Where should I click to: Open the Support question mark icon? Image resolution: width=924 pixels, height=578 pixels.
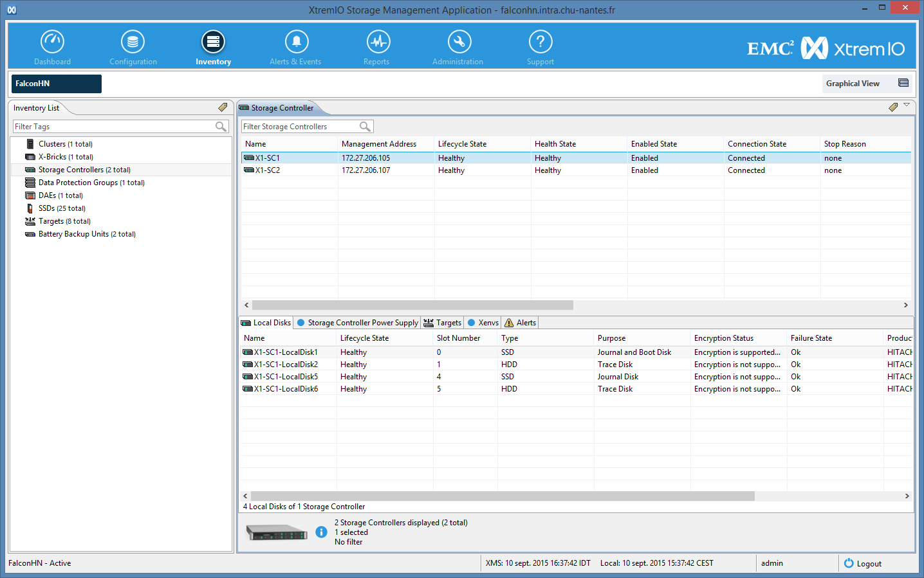(540, 42)
